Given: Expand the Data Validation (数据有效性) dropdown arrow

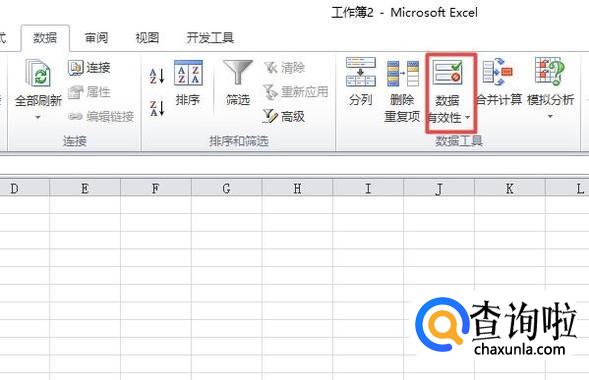Looking at the screenshot, I should (468, 118).
